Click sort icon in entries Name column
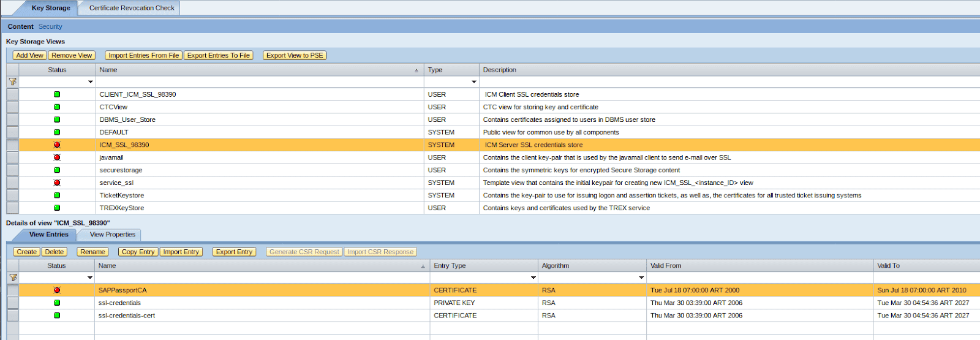Image resolution: width=980 pixels, height=340 pixels. pos(423,266)
